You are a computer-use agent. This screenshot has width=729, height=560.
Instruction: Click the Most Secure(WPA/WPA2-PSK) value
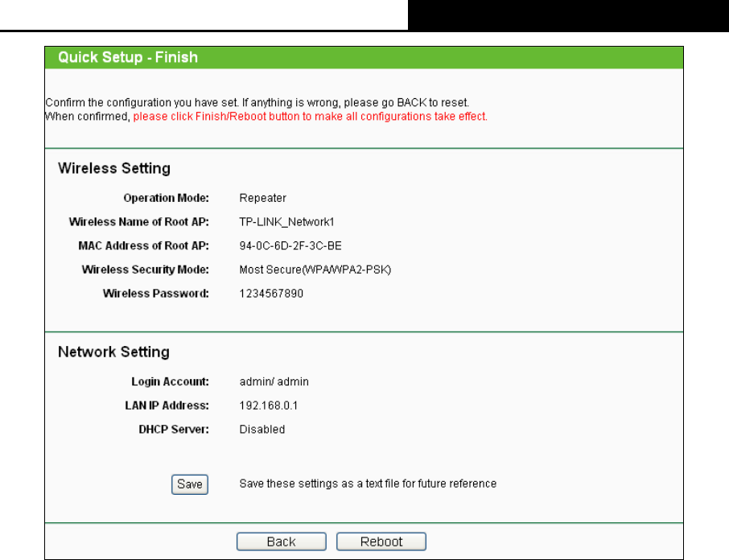[x=315, y=270]
